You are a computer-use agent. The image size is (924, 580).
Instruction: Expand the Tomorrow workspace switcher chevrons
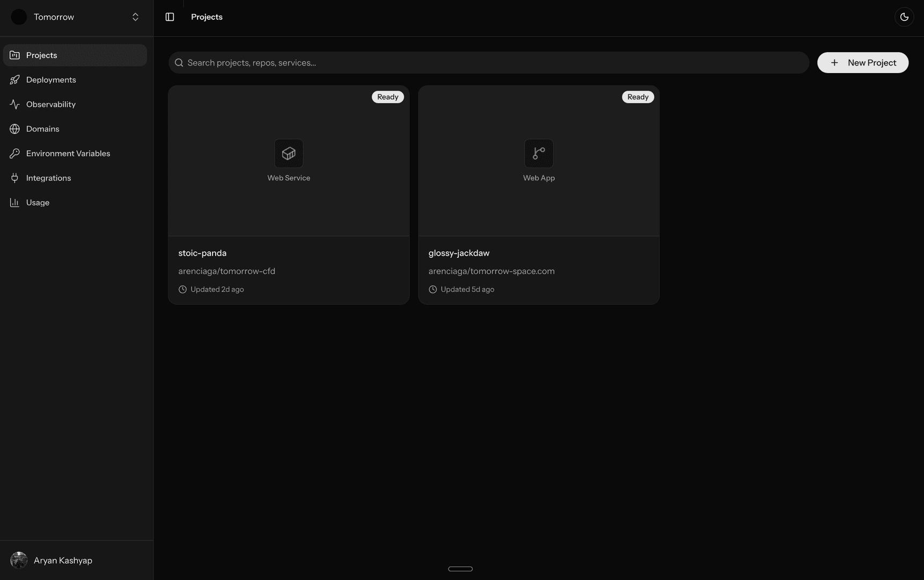click(135, 17)
